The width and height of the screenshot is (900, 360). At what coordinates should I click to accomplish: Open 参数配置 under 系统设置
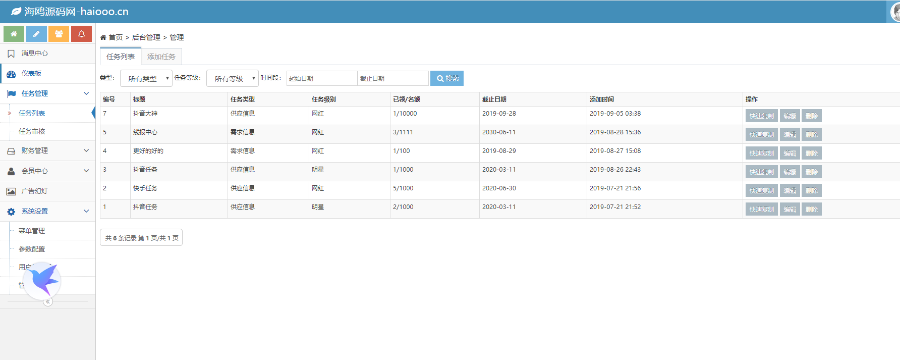(x=32, y=249)
